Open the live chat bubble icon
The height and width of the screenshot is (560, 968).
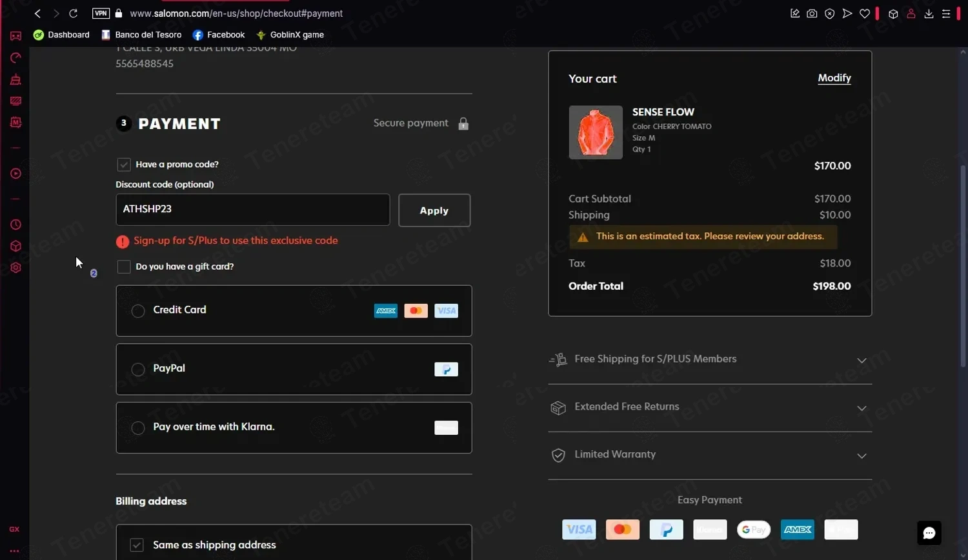tap(929, 533)
